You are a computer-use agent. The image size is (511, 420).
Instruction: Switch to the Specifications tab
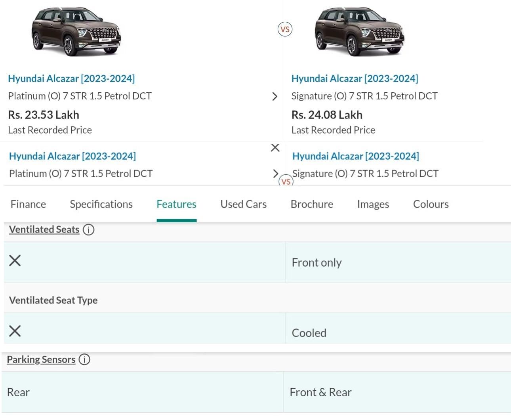(101, 204)
